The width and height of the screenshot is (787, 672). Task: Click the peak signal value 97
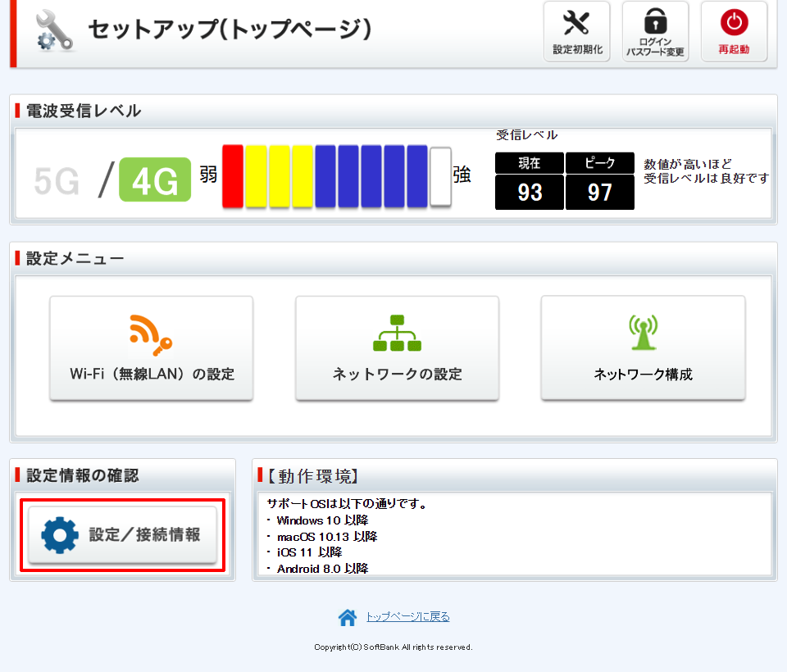tap(600, 193)
